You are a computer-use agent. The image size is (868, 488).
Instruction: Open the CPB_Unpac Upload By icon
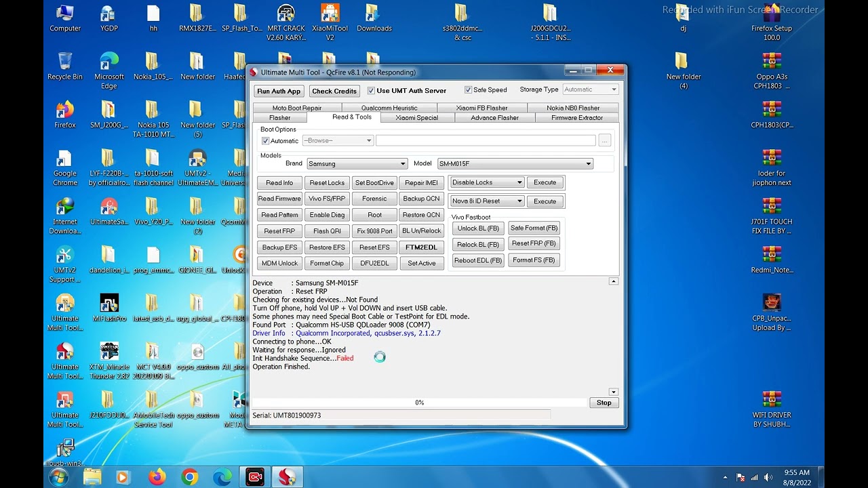(x=772, y=312)
